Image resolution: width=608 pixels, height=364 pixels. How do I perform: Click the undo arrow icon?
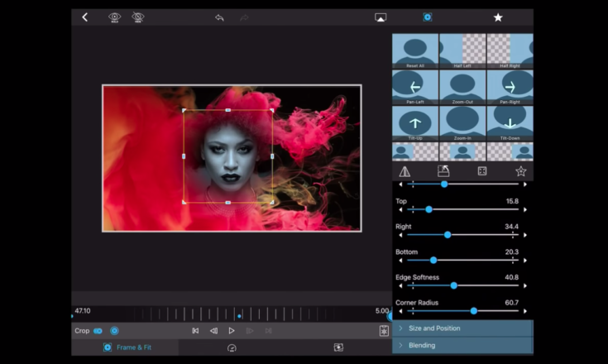pos(219,17)
